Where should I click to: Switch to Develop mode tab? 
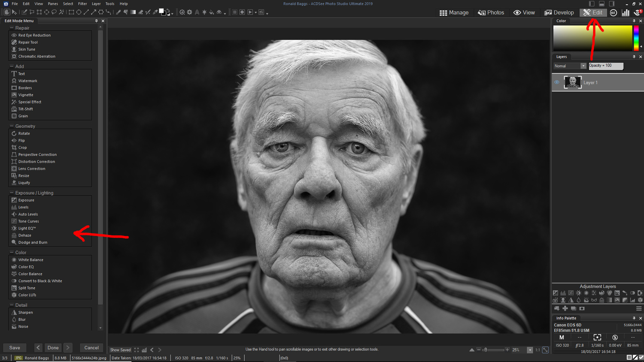[x=559, y=12]
